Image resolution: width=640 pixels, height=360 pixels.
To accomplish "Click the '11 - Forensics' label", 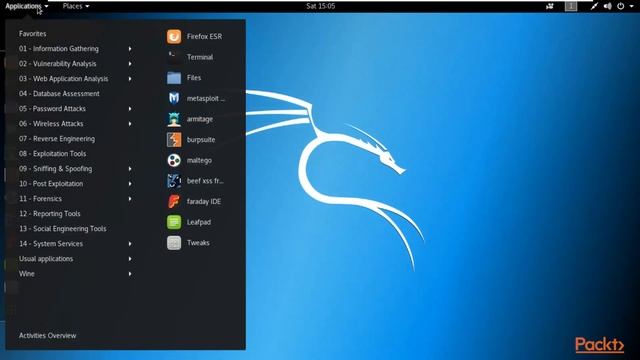I will [x=40, y=199].
